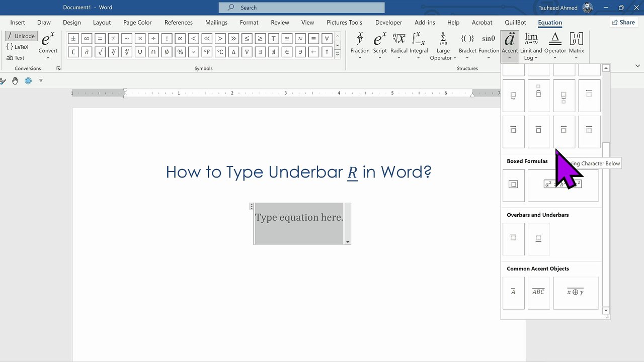Open the Matrix structures gallery
644x362 pixels.
(576, 46)
